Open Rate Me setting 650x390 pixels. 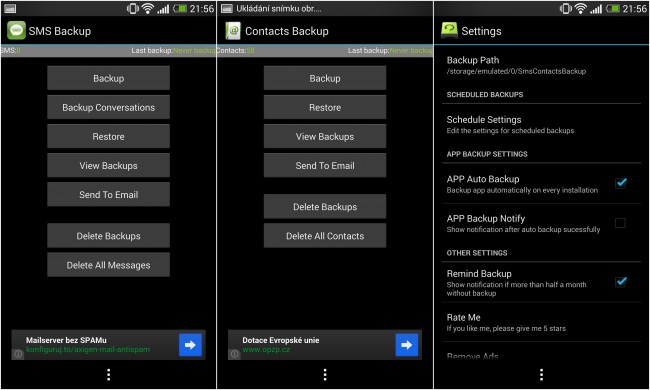coord(541,322)
